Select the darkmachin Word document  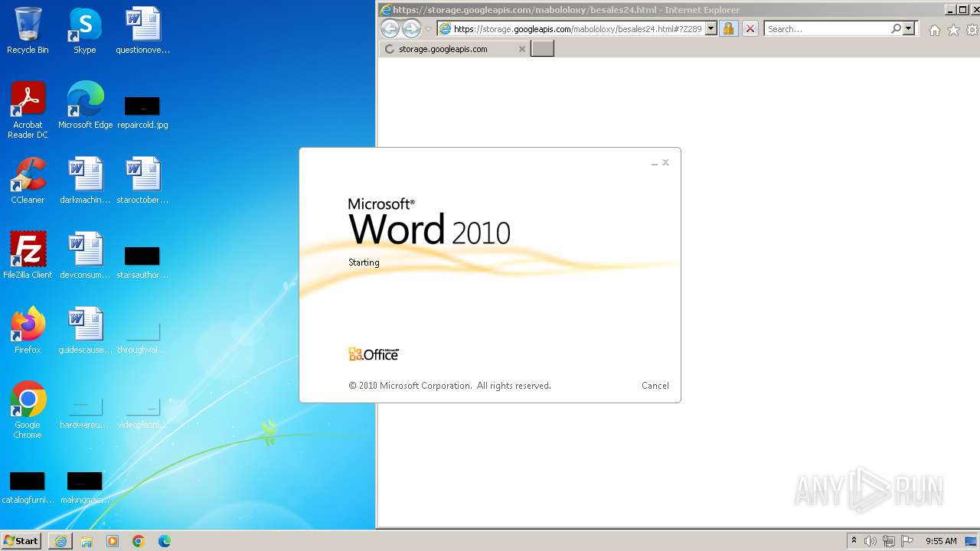[85, 181]
